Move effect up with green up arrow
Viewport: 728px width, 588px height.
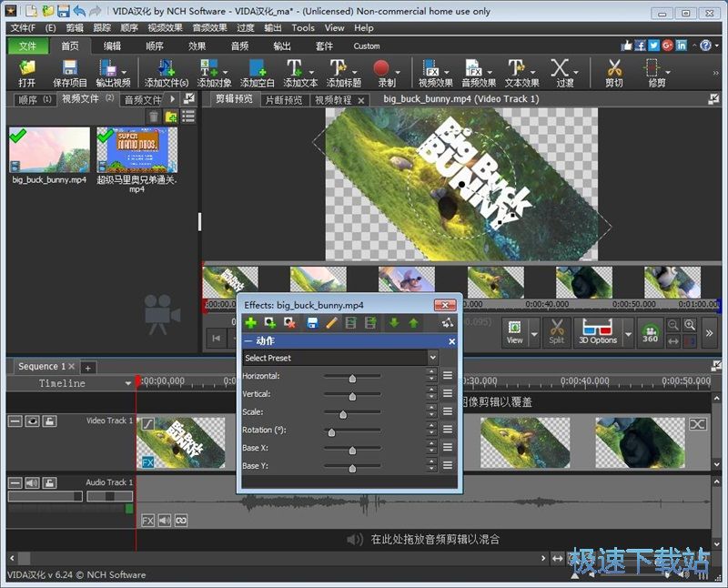414,323
